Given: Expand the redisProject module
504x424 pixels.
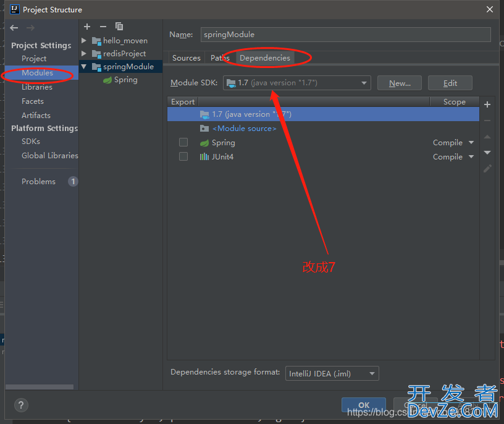Looking at the screenshot, I should 84,53.
